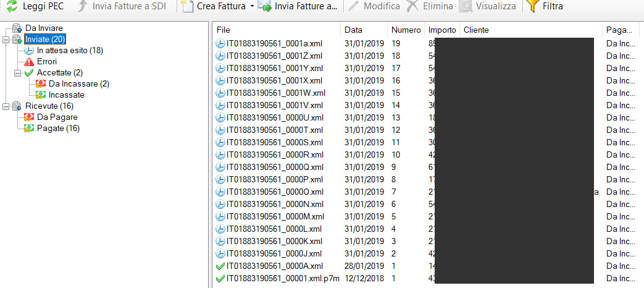Click the Incassate green money icon

click(x=41, y=95)
